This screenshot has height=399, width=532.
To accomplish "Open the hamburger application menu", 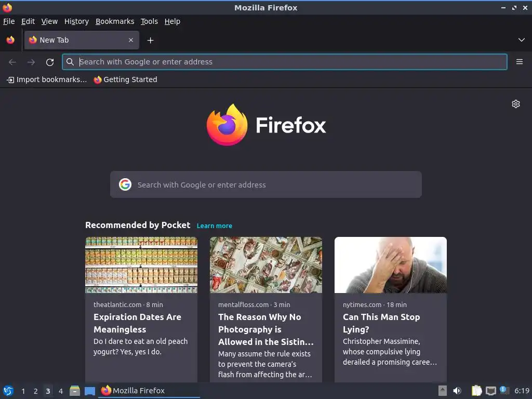I will [x=519, y=62].
